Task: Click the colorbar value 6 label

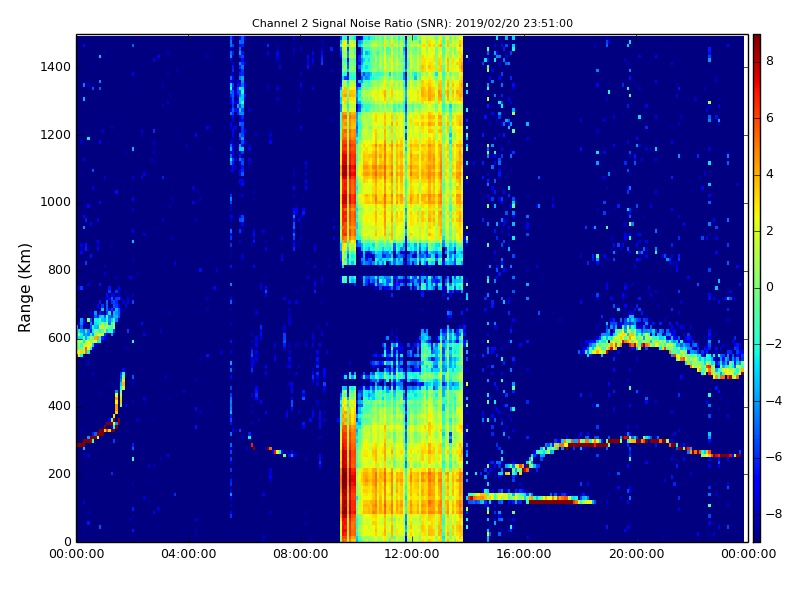Action: (x=770, y=118)
